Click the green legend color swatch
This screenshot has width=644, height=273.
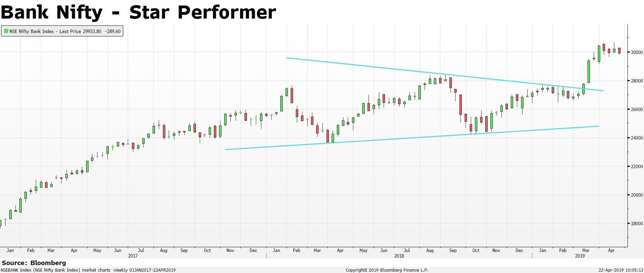click(x=6, y=31)
